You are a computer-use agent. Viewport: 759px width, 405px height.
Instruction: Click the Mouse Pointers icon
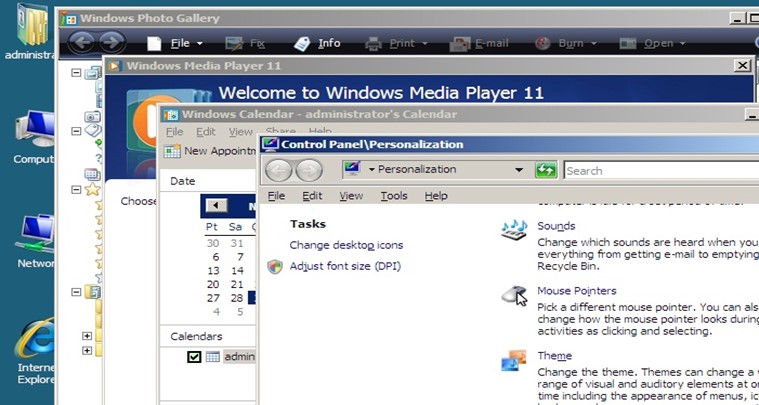(x=514, y=295)
